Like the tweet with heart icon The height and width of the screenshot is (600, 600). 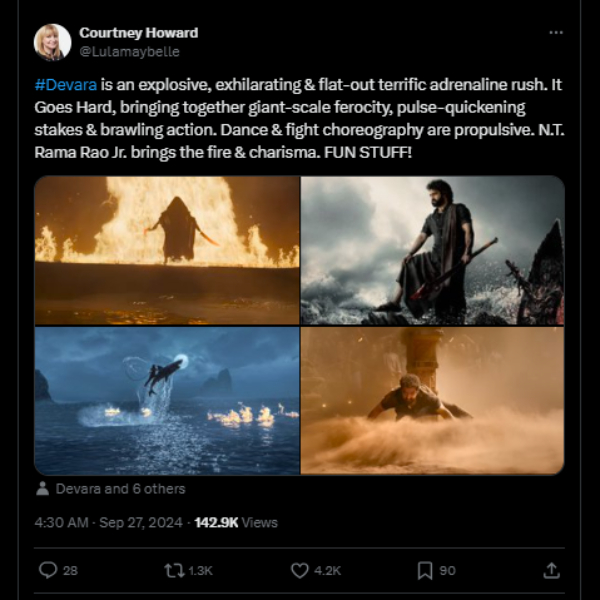tap(299, 570)
